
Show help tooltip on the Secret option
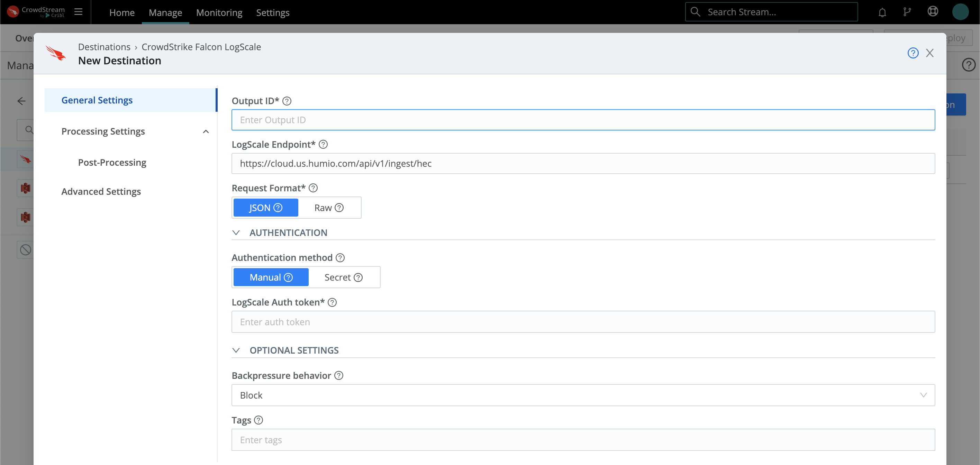click(x=359, y=277)
